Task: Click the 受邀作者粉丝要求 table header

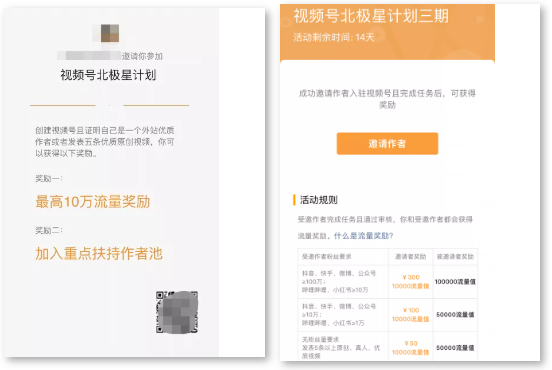Action: pyautogui.click(x=326, y=257)
